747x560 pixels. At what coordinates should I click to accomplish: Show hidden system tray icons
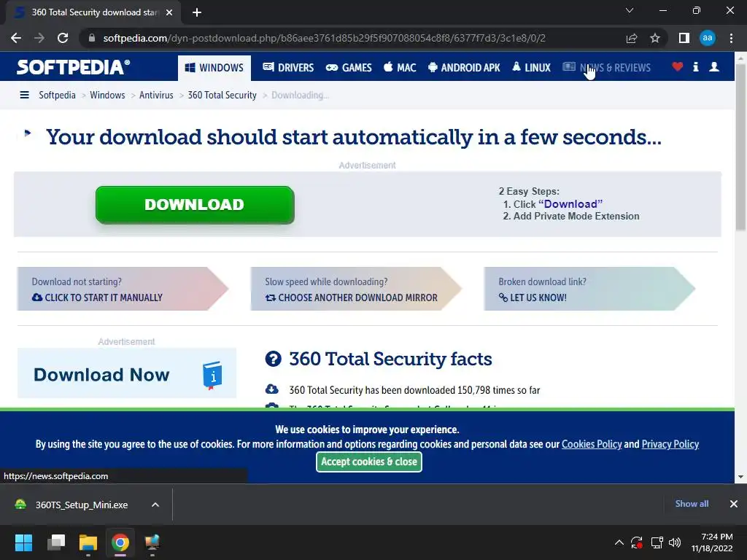tap(619, 542)
